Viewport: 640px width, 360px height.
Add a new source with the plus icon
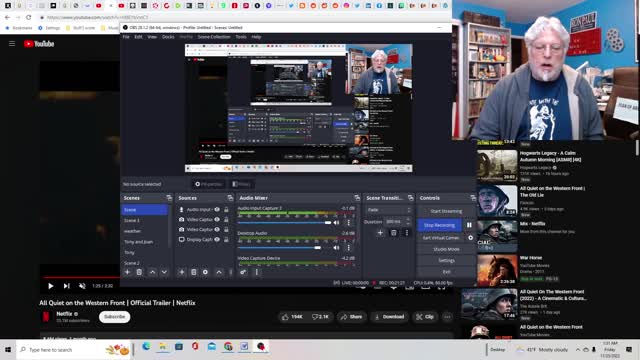coord(182,272)
